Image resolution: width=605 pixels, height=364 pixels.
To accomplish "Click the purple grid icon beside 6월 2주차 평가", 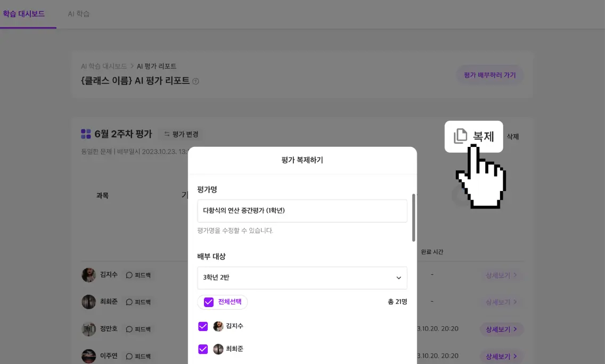I will point(86,134).
